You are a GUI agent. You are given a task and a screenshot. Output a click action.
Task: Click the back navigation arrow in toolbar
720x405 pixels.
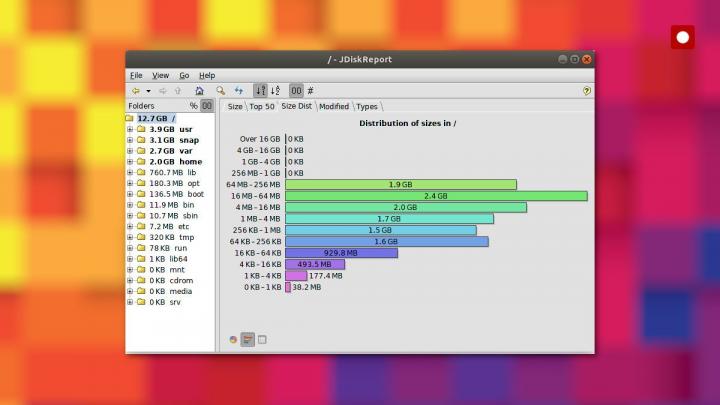click(135, 90)
